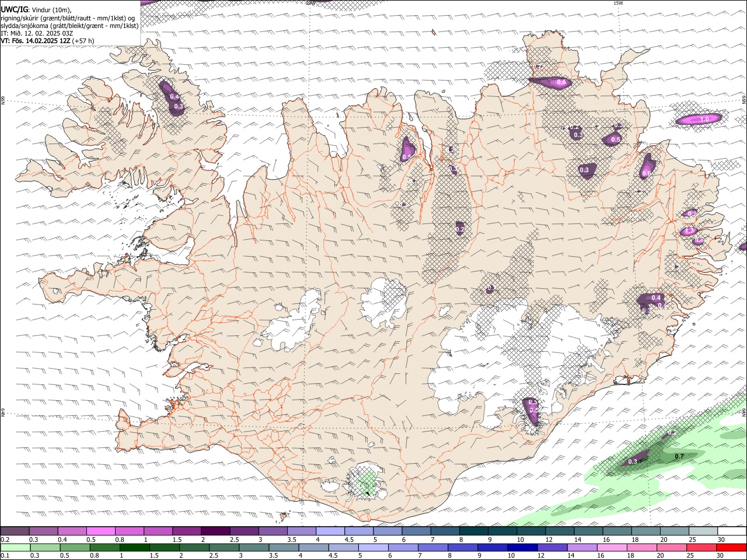Screen dimensions: 747x560
Task: Click the 'VT: Fös. 14.02.2025 12Z (+57 h)' line
Action: (x=47, y=41)
